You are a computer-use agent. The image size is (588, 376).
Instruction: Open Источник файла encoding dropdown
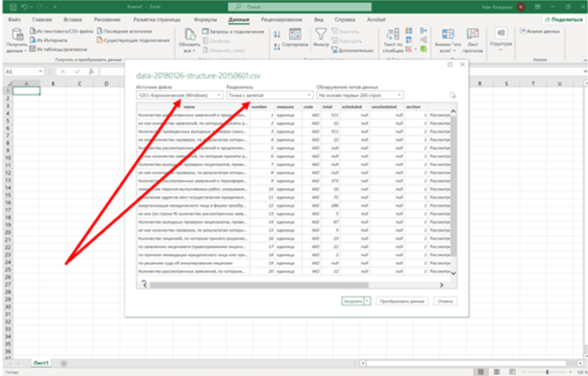tap(179, 95)
